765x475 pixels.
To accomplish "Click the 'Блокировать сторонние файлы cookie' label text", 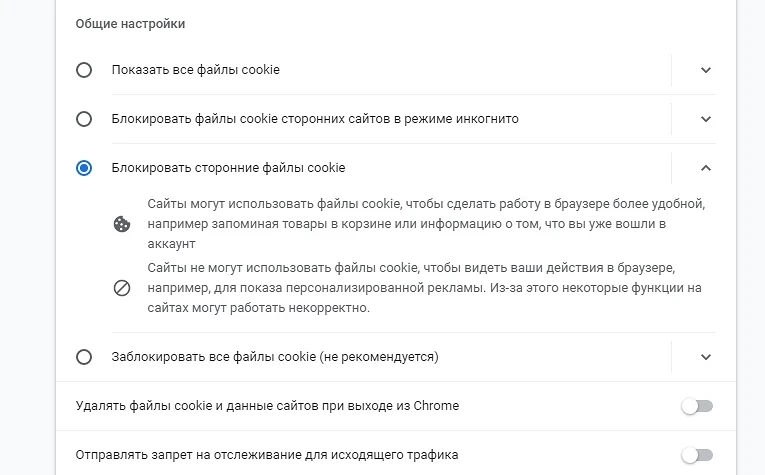I will [229, 168].
